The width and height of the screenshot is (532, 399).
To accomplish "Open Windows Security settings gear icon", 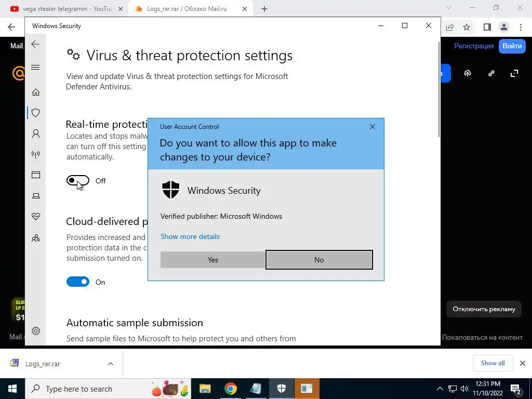I will (x=36, y=331).
